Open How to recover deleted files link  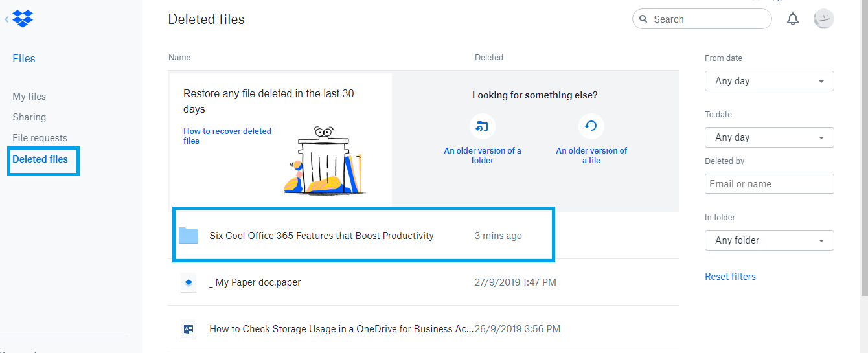[227, 136]
